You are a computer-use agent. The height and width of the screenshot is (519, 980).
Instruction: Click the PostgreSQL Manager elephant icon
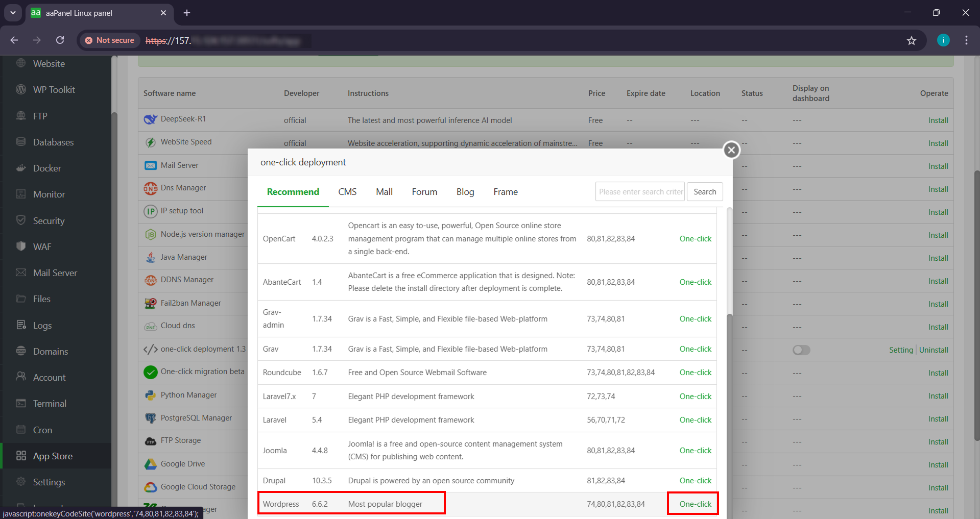[x=151, y=417]
